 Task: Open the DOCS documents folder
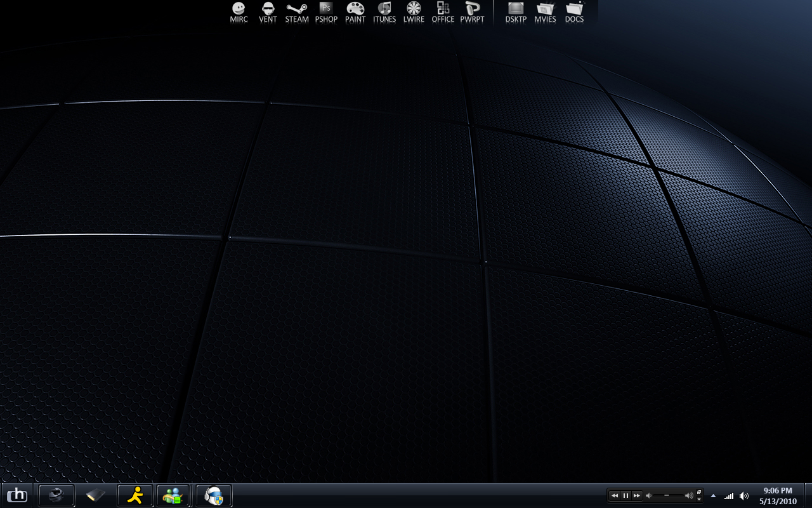pos(574,11)
